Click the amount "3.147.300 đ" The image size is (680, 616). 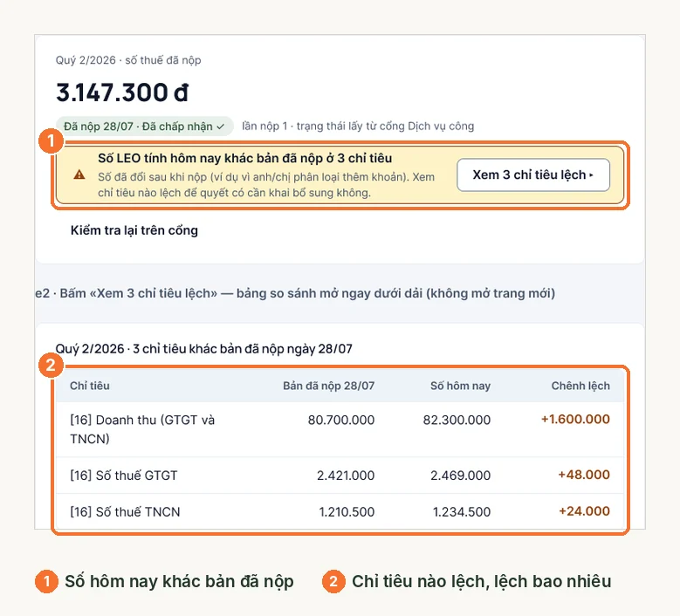122,92
